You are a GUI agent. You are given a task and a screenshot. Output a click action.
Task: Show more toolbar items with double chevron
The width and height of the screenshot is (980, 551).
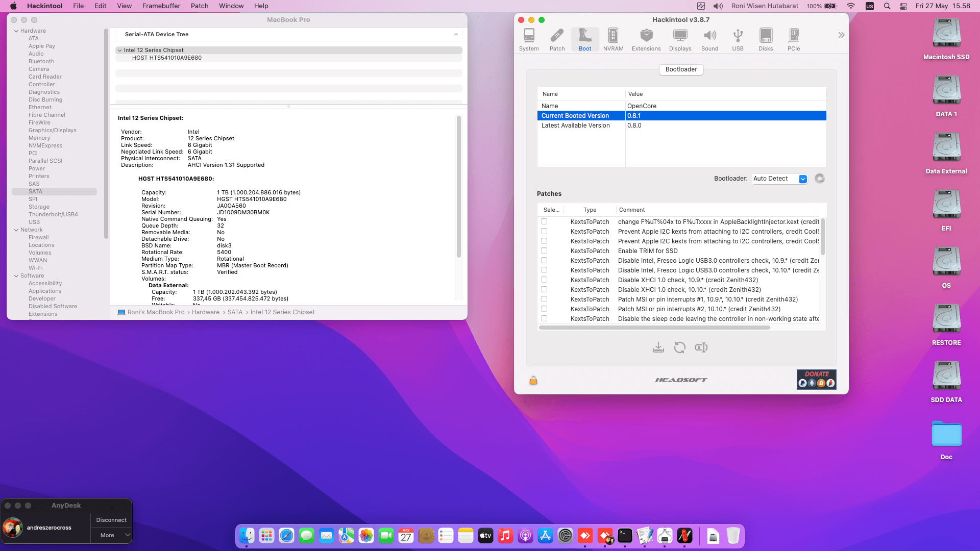pyautogui.click(x=841, y=35)
